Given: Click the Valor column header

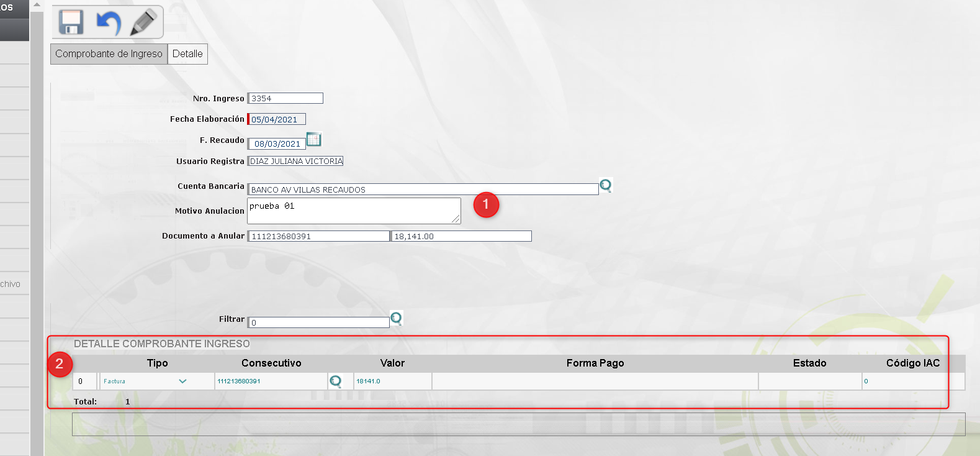Looking at the screenshot, I should coord(392,363).
